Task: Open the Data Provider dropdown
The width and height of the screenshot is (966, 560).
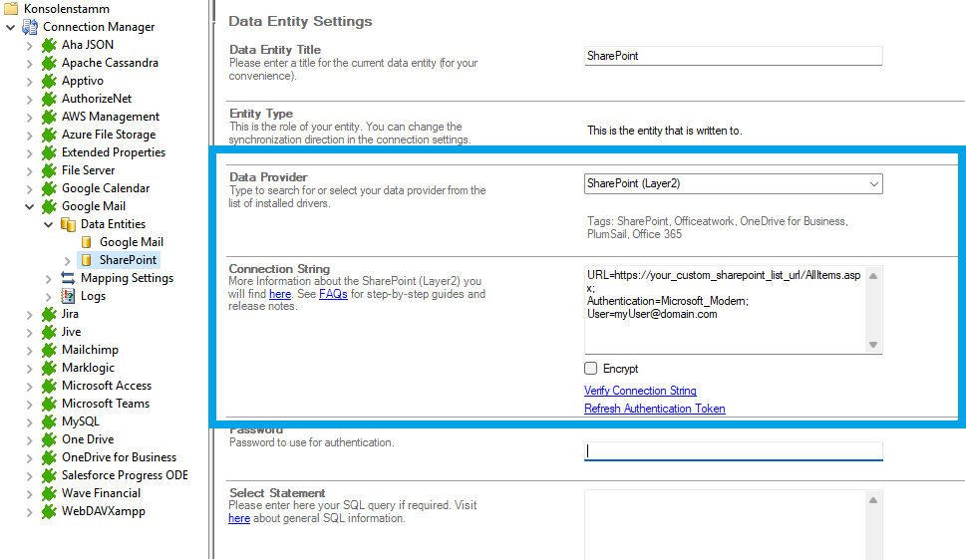Action: click(x=873, y=183)
